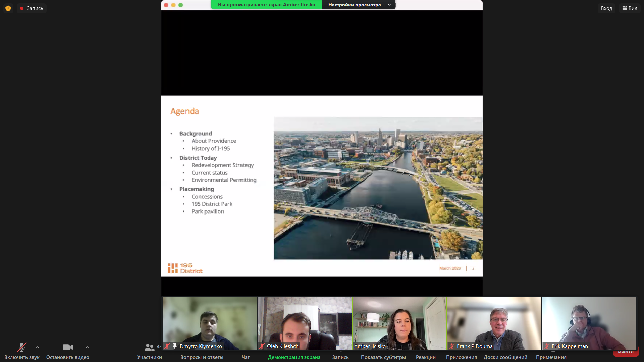Image resolution: width=644 pixels, height=362 pixels.
Task: Click the security shield icon
Action: (8, 8)
